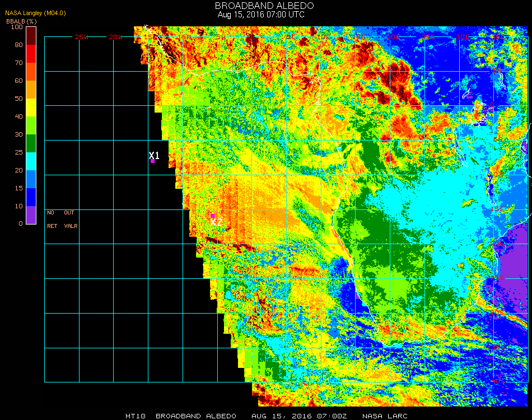The height and width of the screenshot is (420, 532).
Task: Click the legend value '10'
Action: [18, 206]
